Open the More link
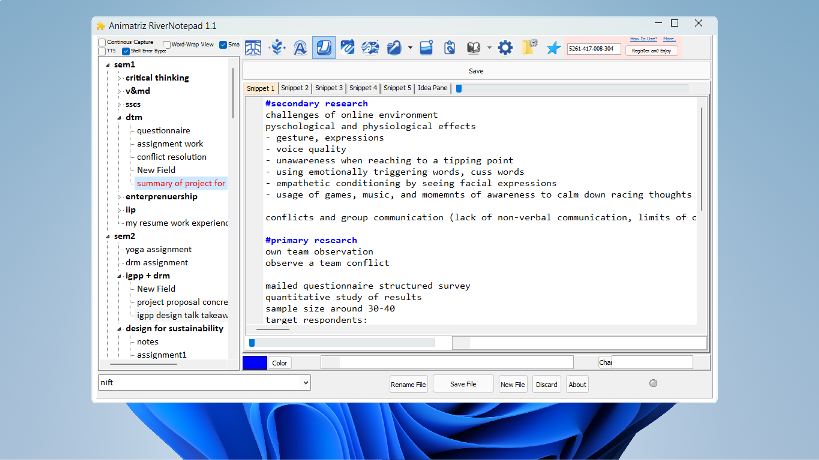 click(x=669, y=39)
